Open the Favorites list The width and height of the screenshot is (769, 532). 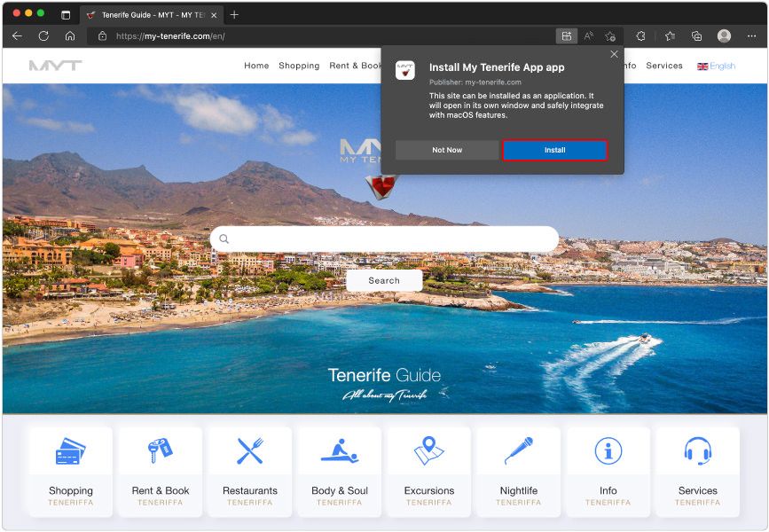click(x=670, y=36)
